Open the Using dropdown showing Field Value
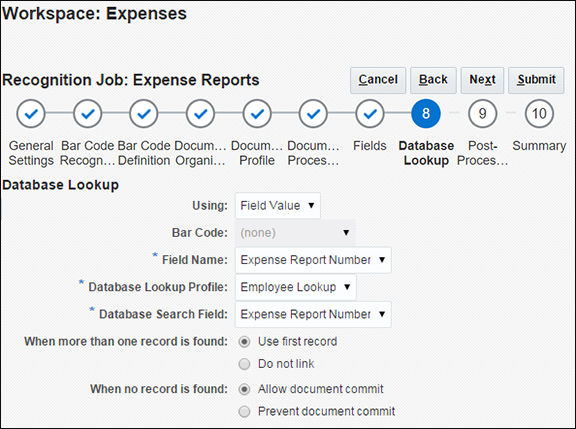The width and height of the screenshot is (576, 429). [x=278, y=206]
